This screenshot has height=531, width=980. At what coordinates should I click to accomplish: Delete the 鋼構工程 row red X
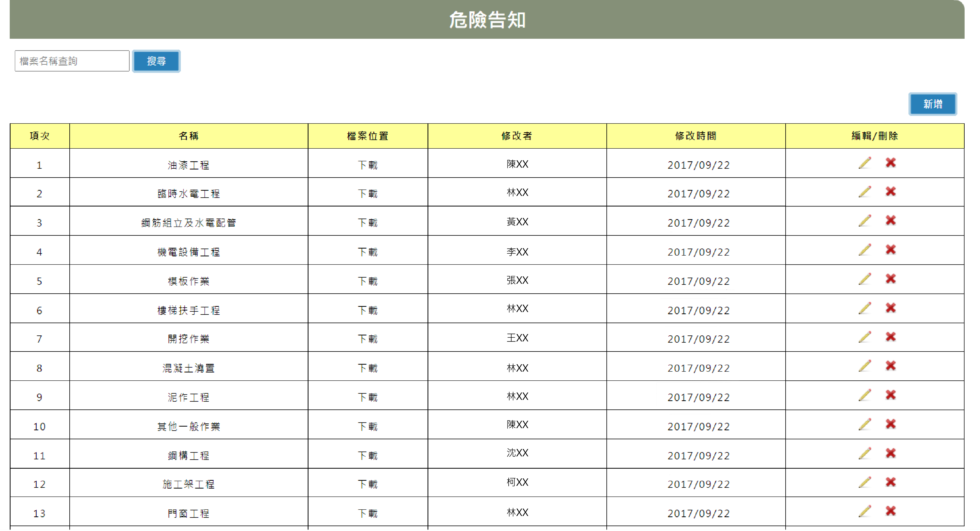click(890, 453)
